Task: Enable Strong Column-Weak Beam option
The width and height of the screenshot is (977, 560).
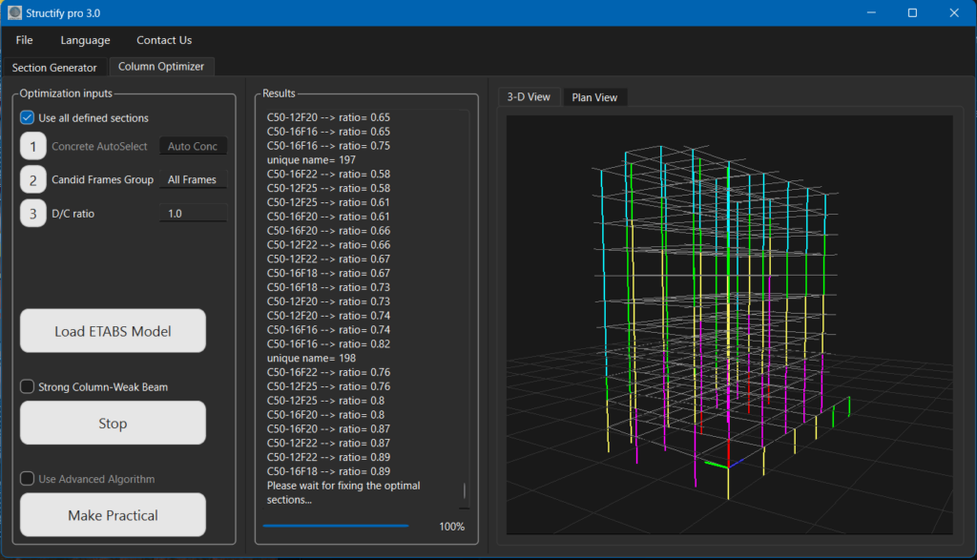Action: (28, 386)
